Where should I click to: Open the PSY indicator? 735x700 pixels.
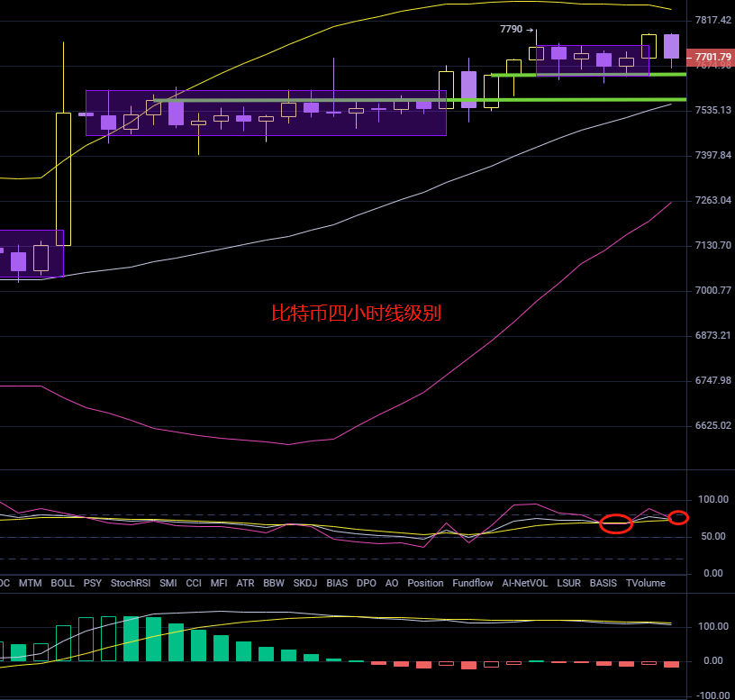pos(92,583)
